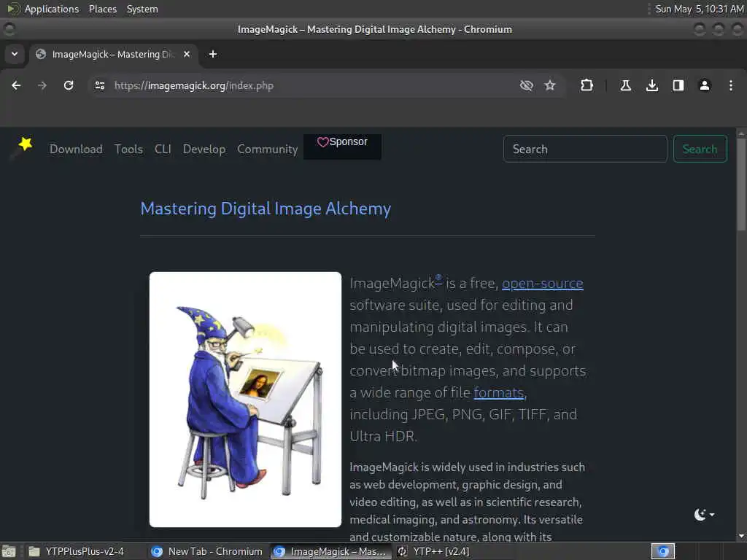
Task: Reload the ImageMagick page
Action: click(69, 86)
